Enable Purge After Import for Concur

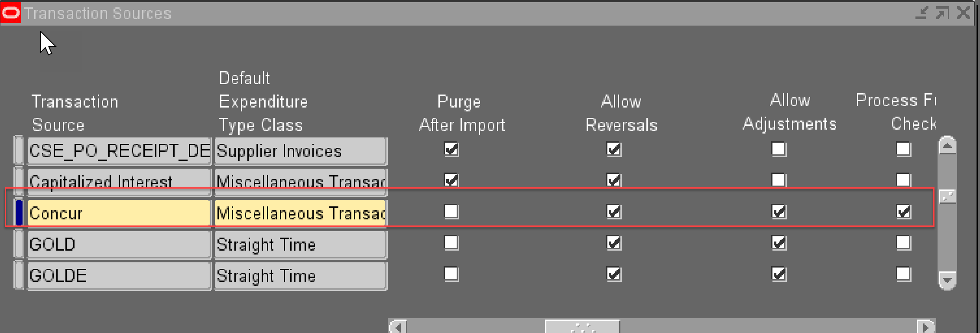pyautogui.click(x=451, y=212)
